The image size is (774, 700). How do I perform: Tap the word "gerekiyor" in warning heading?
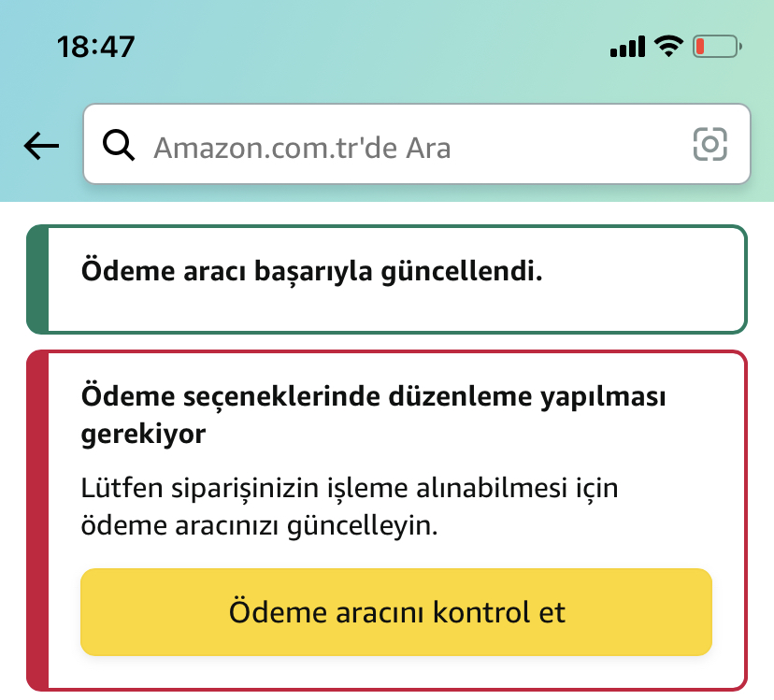coord(144,434)
